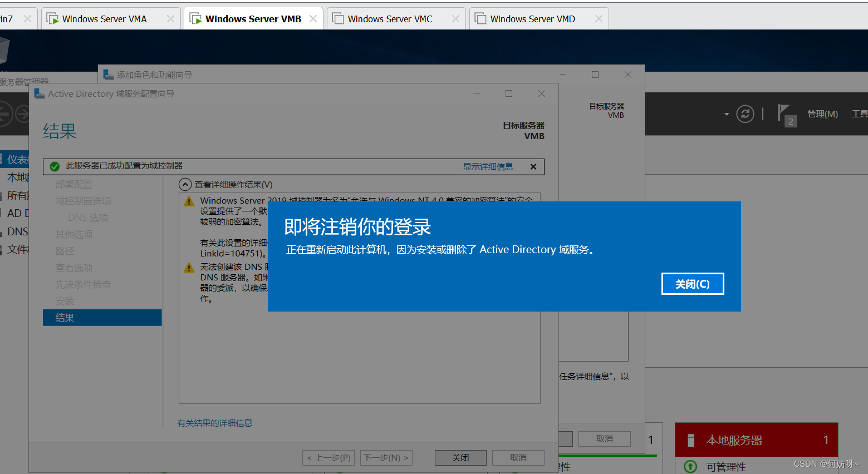Click the Active Directory wizard title icon
This screenshot has height=474, width=868.
[x=39, y=93]
